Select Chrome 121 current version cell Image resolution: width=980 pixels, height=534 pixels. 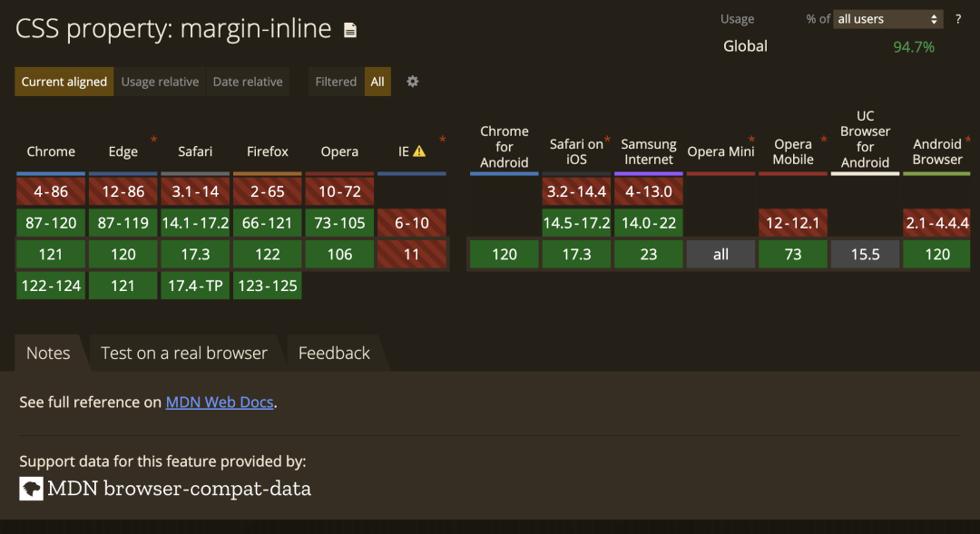51,254
